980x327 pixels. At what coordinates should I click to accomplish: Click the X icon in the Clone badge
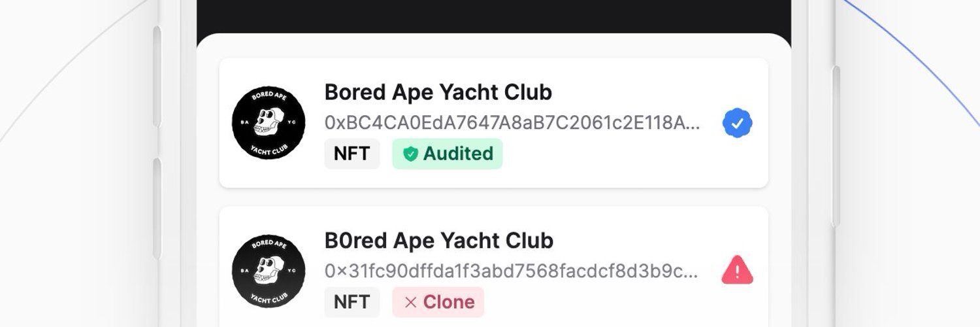coord(410,302)
